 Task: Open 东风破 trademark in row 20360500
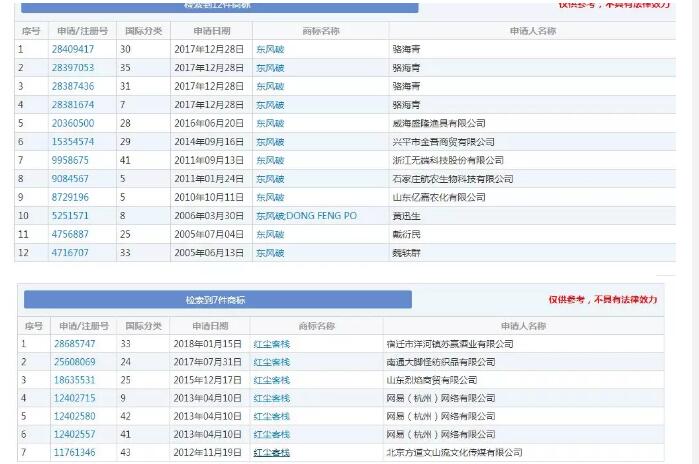[270, 123]
